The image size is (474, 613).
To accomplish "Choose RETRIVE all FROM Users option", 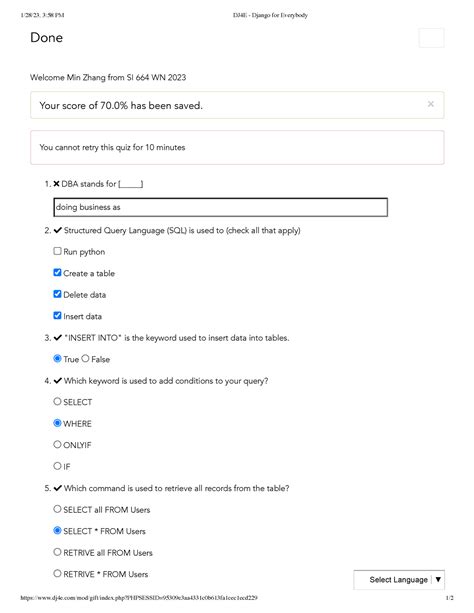I will [57, 552].
